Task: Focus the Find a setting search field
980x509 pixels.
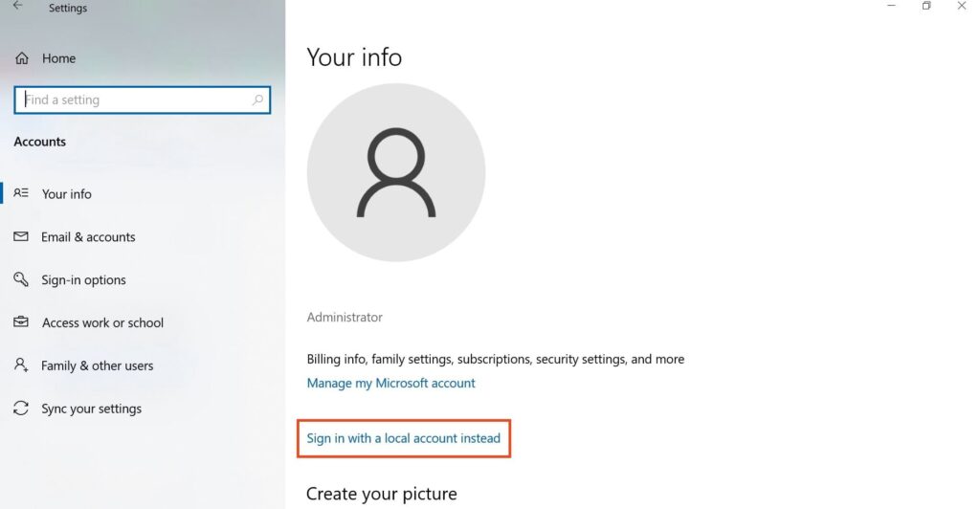Action: coord(134,100)
